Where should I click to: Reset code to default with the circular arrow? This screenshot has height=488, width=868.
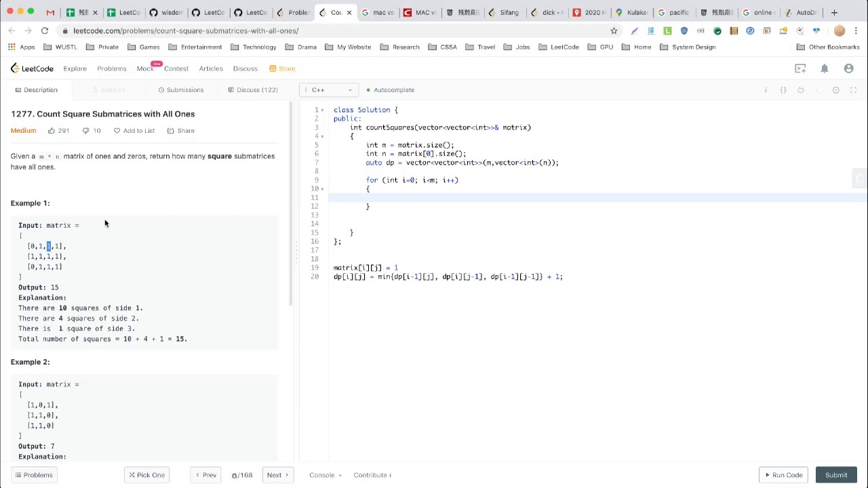coord(801,90)
